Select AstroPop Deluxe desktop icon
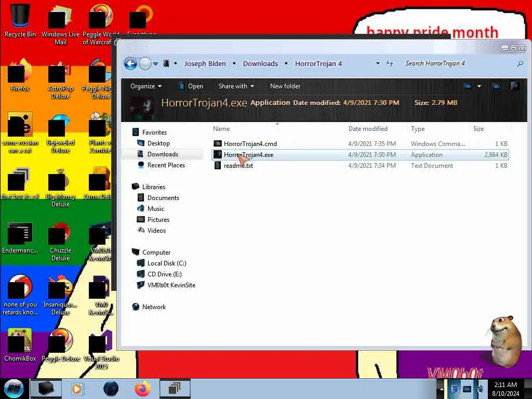The image size is (532, 399). 60,79
